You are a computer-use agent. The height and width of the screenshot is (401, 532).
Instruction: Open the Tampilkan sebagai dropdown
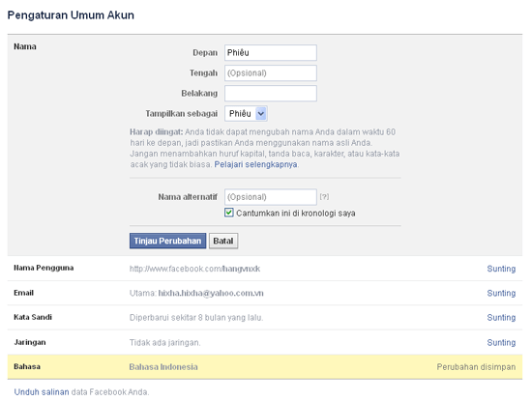coord(246,114)
